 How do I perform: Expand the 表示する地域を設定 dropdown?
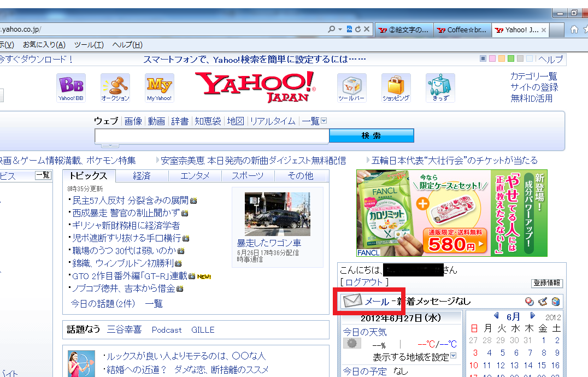coord(454,355)
